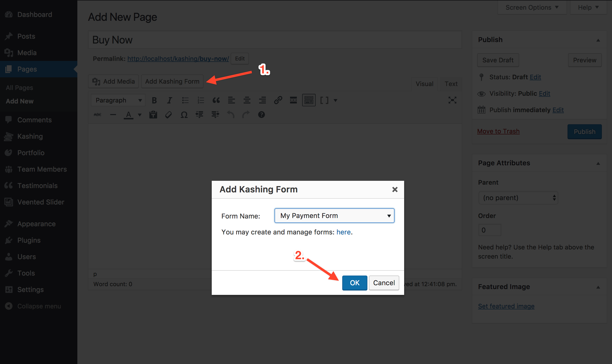Open the shortcodes brackets button
Viewport: 612px width, 364px height.
pyautogui.click(x=324, y=100)
